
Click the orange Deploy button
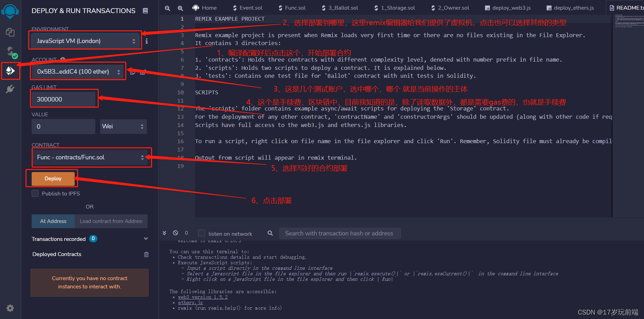pos(53,179)
